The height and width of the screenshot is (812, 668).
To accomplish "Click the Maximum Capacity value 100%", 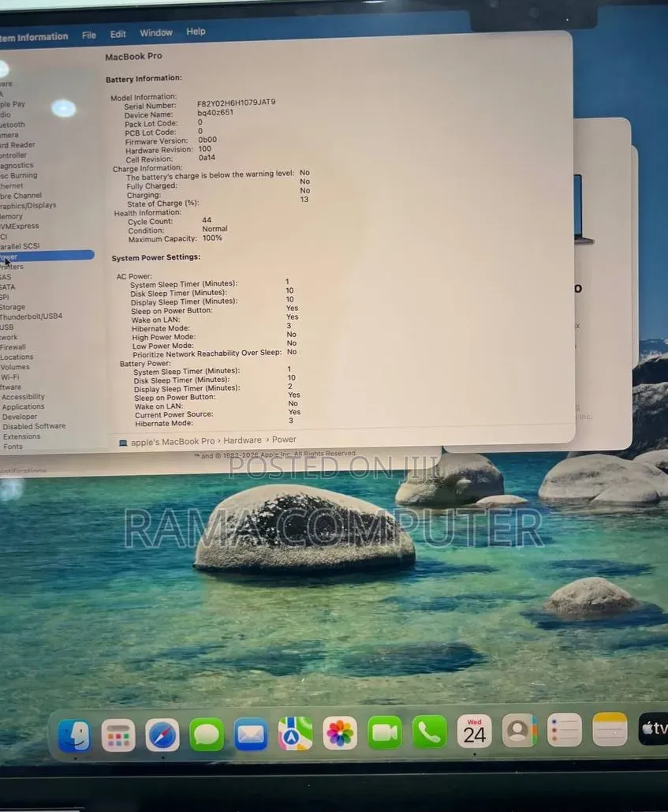I will (x=212, y=238).
